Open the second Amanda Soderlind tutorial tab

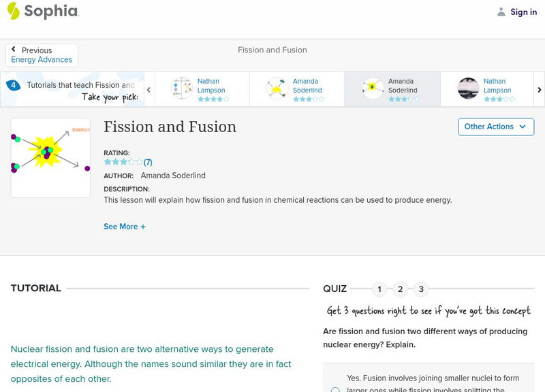[x=392, y=89]
